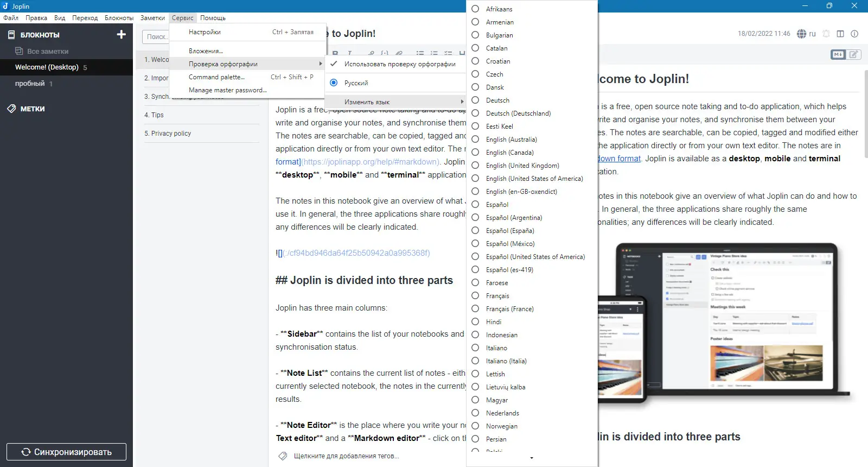Screen dimensions: 868x467
Task: Click down arrow to show more languages
Action: (x=532, y=458)
